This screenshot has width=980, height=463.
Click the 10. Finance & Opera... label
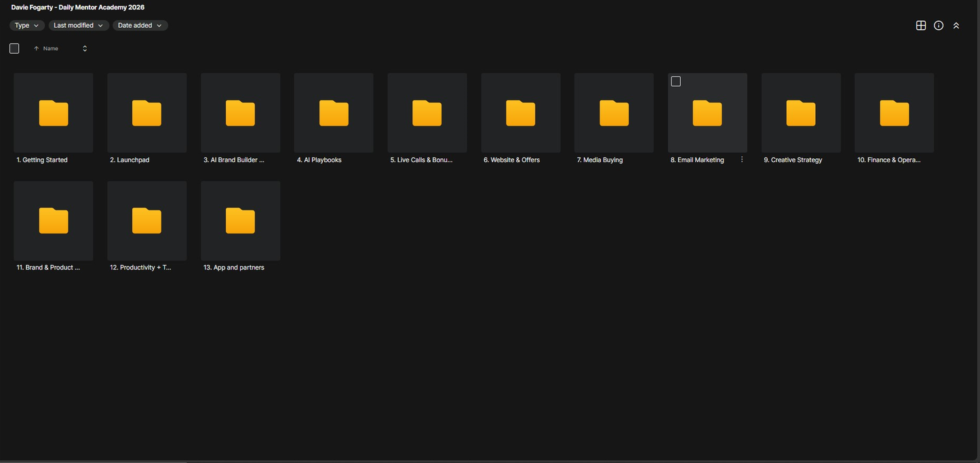click(889, 160)
